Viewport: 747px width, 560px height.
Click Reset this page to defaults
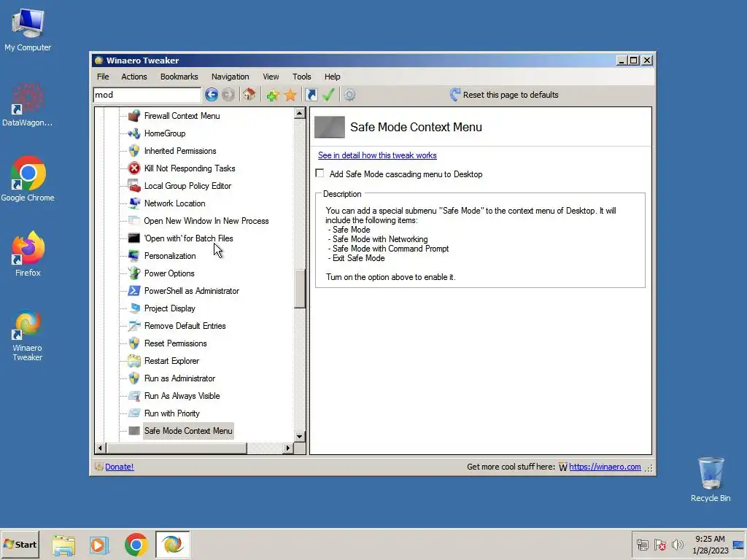coord(504,95)
